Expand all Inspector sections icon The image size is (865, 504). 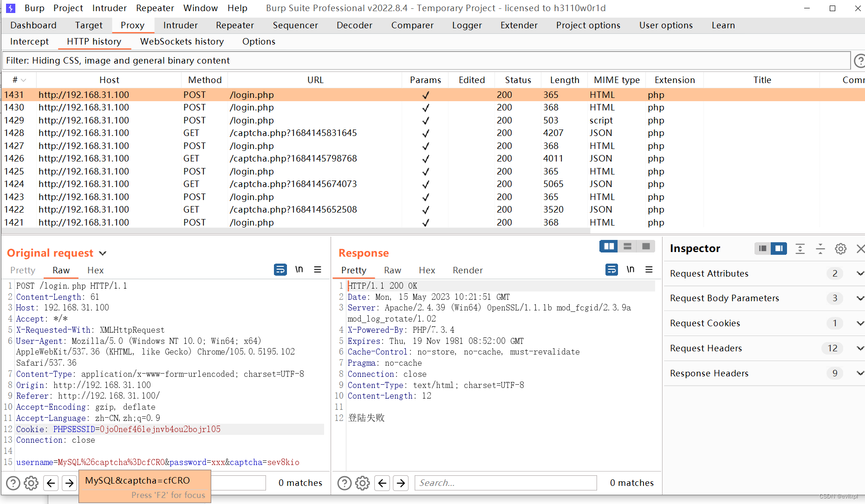(x=800, y=249)
